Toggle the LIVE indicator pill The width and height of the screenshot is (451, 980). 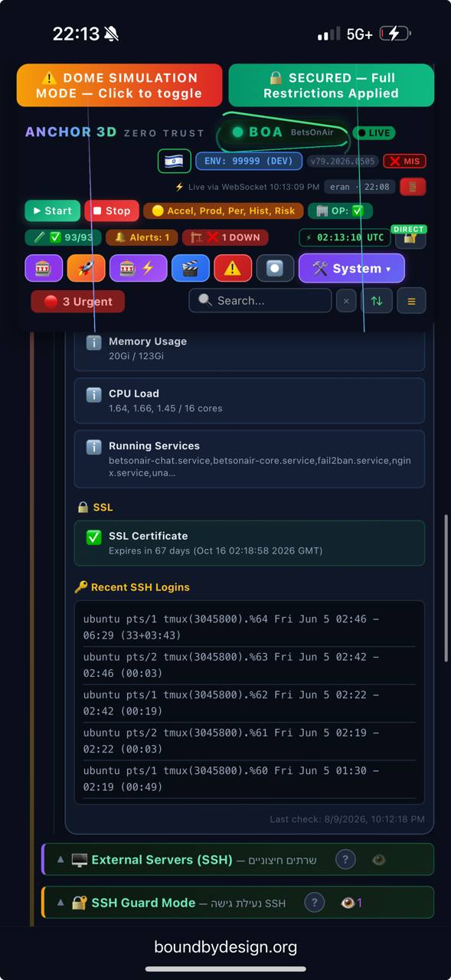(x=374, y=132)
